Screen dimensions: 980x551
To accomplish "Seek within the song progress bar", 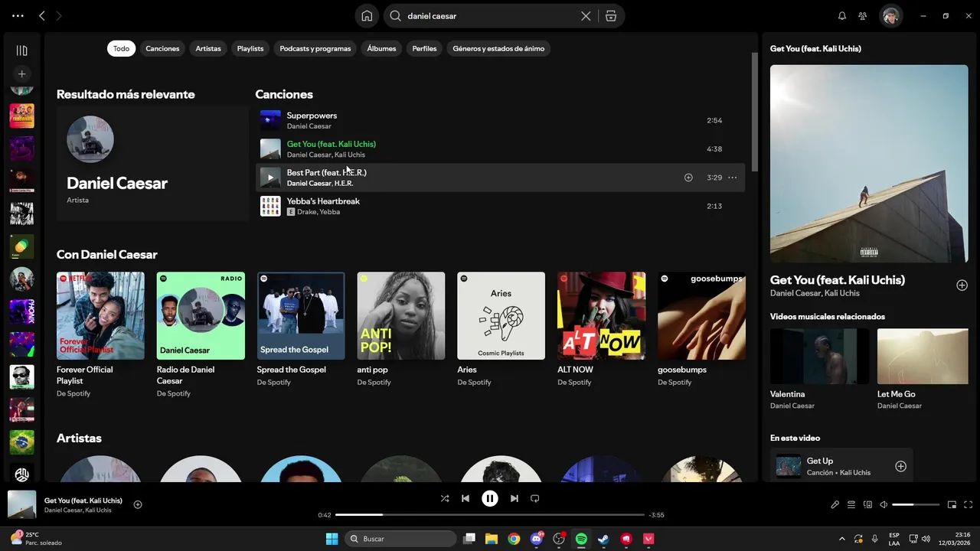I will click(490, 515).
